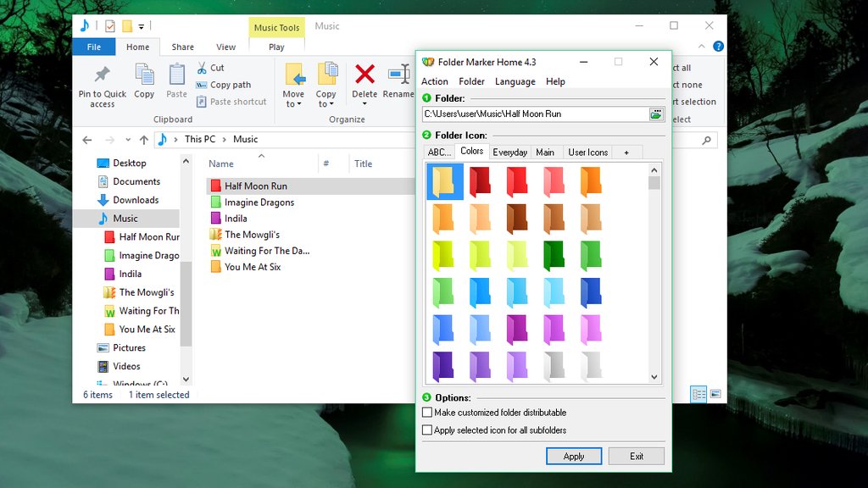Select the default yellow folder icon
Screen dimensions: 868x488
coord(444,181)
